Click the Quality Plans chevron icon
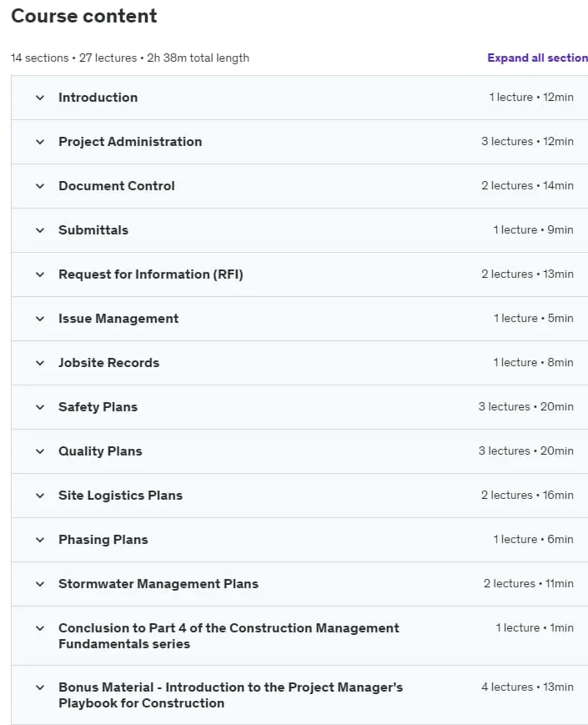This screenshot has width=588, height=725. pyautogui.click(x=40, y=451)
